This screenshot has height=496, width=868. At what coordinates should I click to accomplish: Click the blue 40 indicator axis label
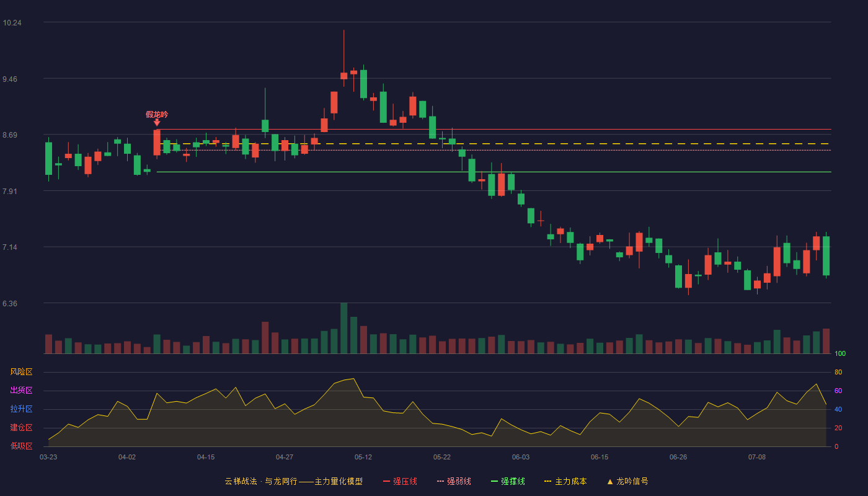838,409
